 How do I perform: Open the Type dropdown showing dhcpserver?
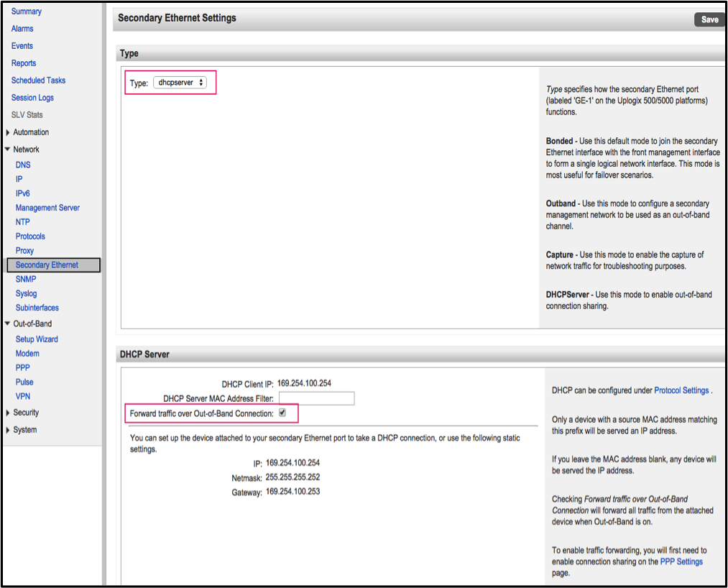point(180,83)
